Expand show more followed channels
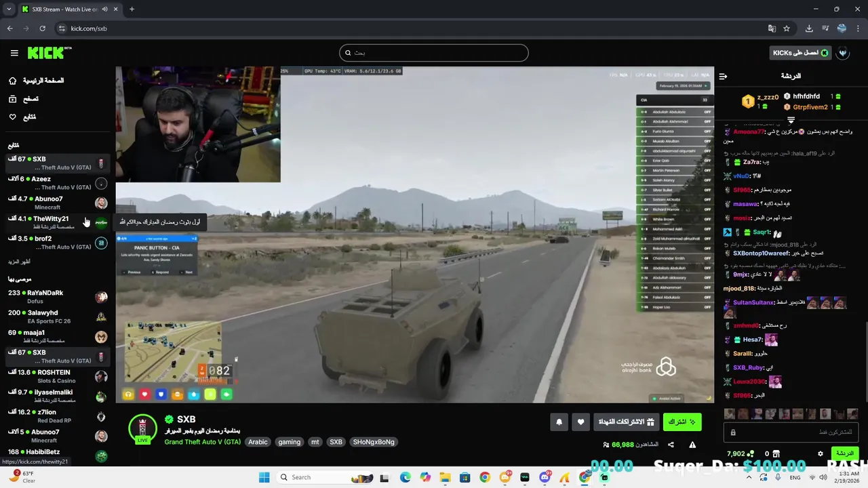 pos(19,262)
